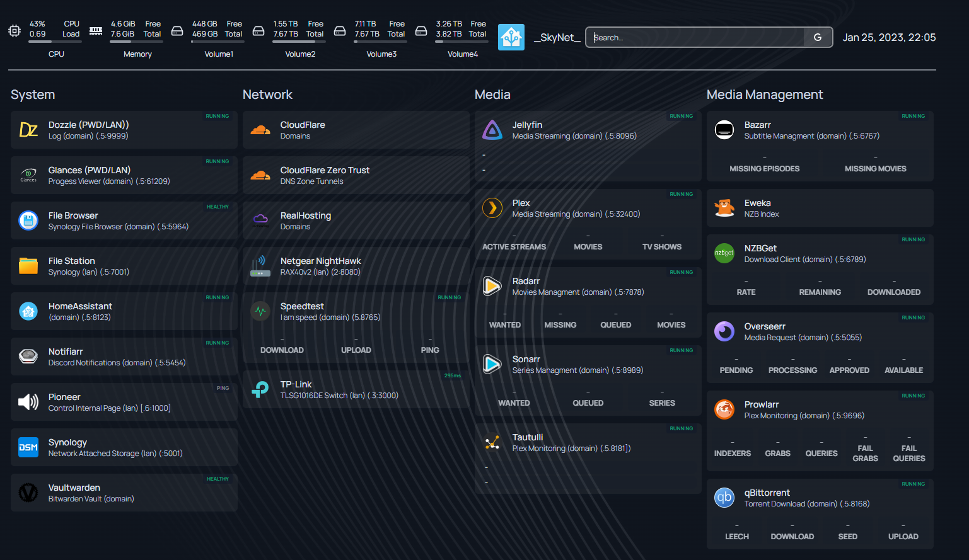969x560 pixels.
Task: Open the Pioneer speaker icon
Action: [x=28, y=402]
